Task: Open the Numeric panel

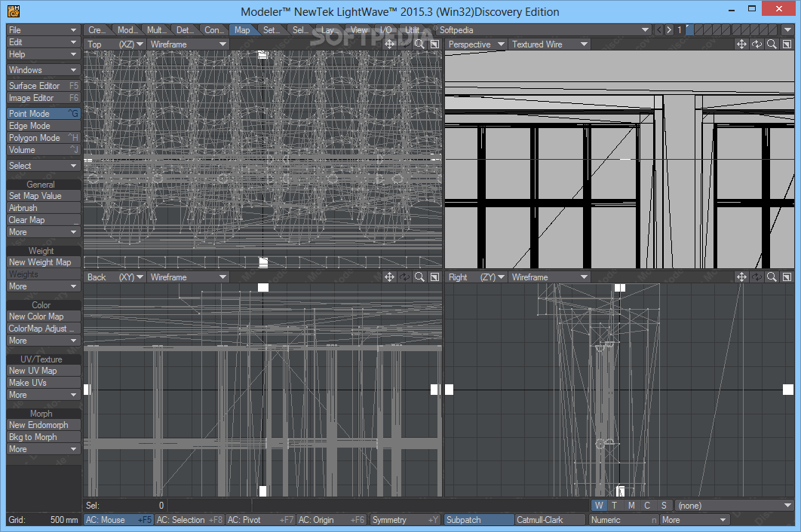Action: click(x=623, y=520)
